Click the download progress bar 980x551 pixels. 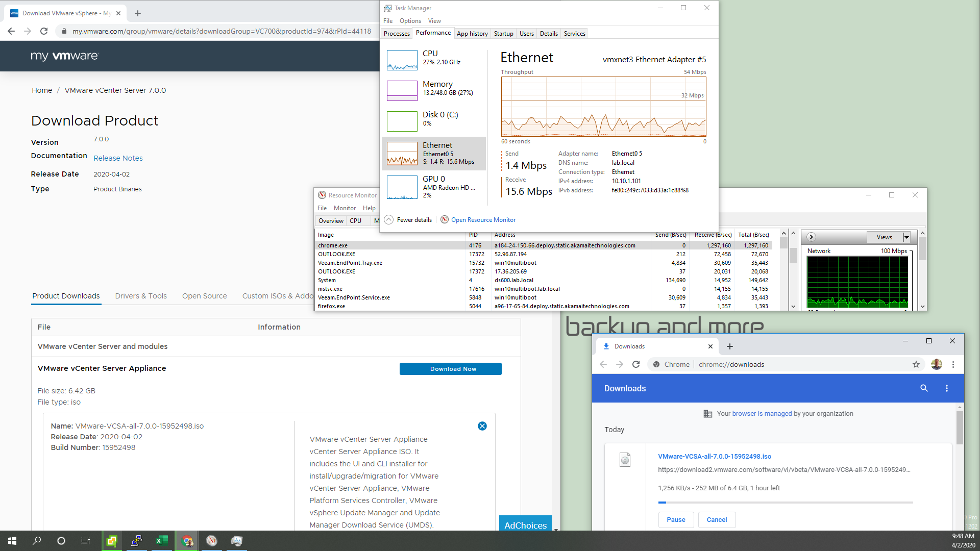[x=786, y=503]
